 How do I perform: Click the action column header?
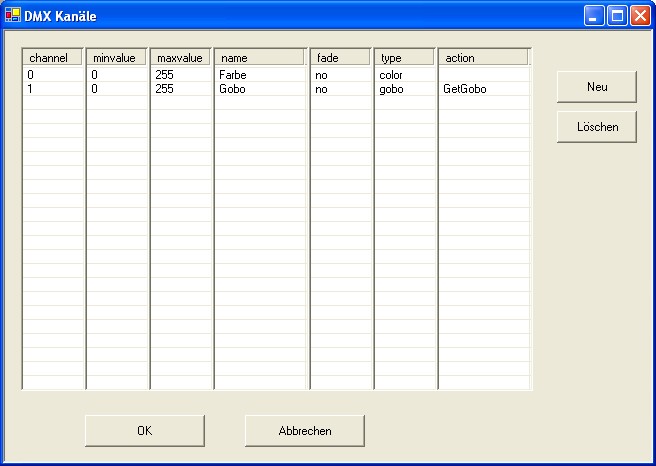click(483, 58)
